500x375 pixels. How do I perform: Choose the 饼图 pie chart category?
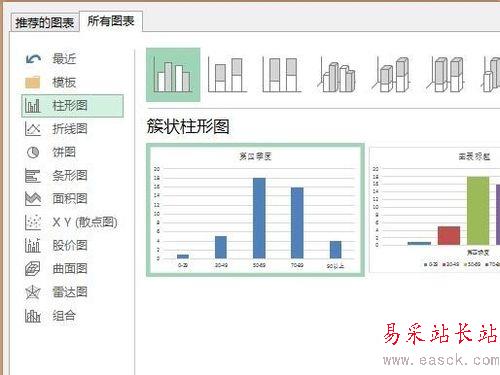64,152
